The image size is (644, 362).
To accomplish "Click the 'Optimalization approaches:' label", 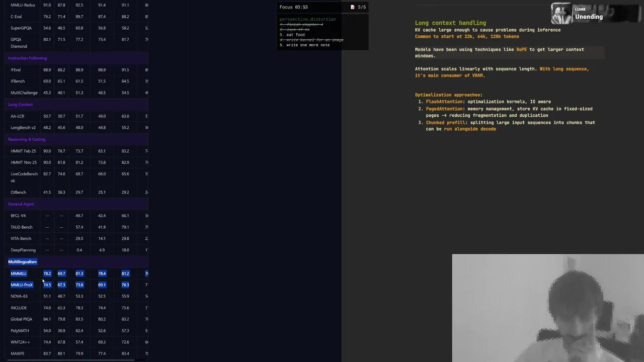I will point(448,95).
